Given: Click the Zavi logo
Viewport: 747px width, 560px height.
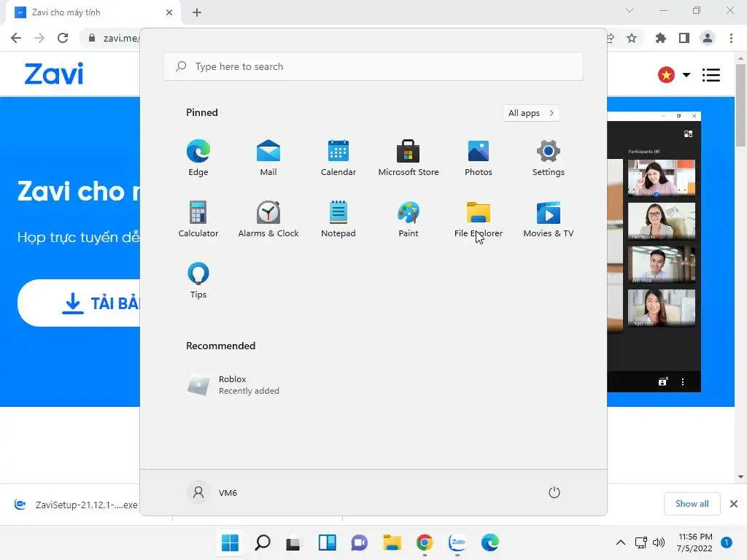Looking at the screenshot, I should tap(54, 74).
